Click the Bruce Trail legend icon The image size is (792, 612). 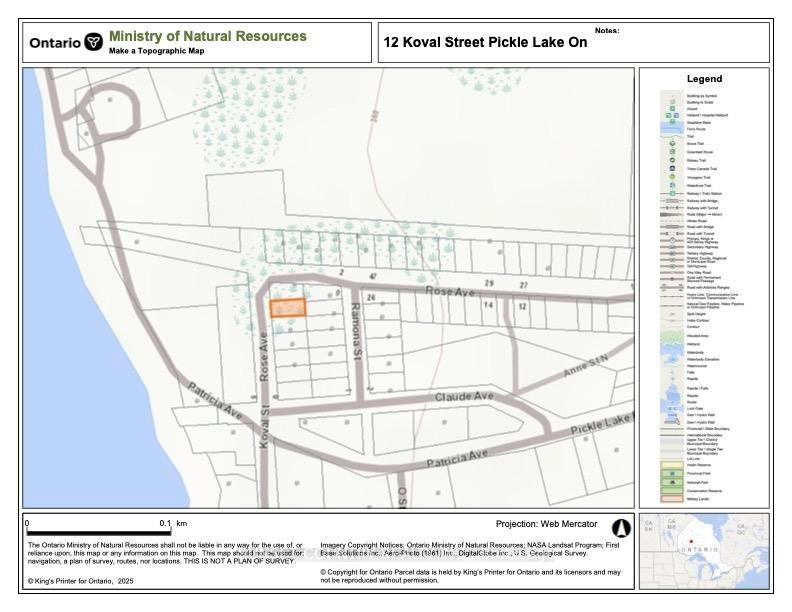click(672, 143)
